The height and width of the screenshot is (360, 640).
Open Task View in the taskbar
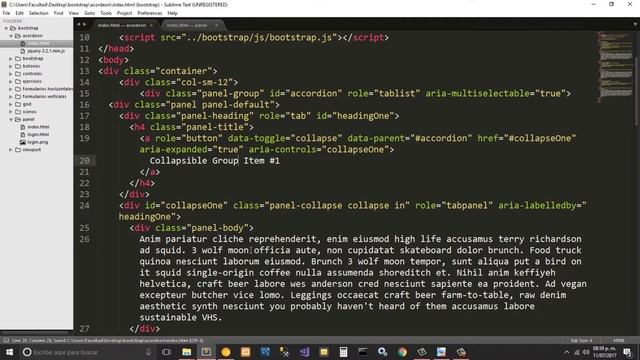[x=166, y=352]
